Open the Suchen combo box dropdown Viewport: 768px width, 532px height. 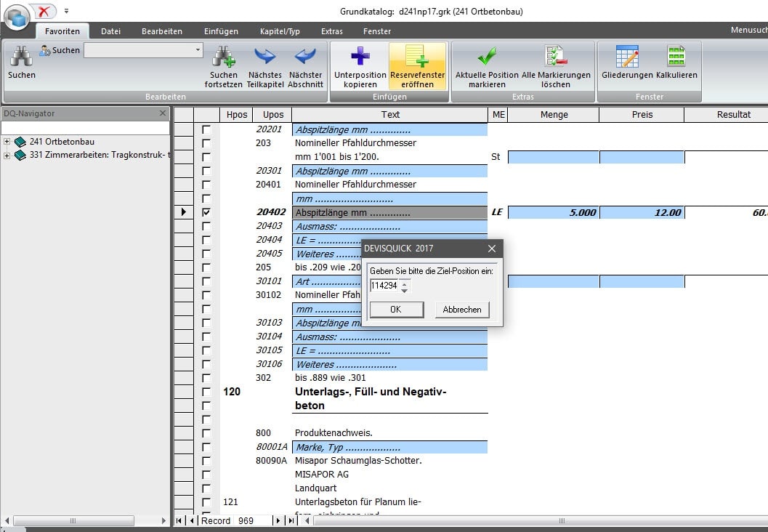tap(198, 50)
